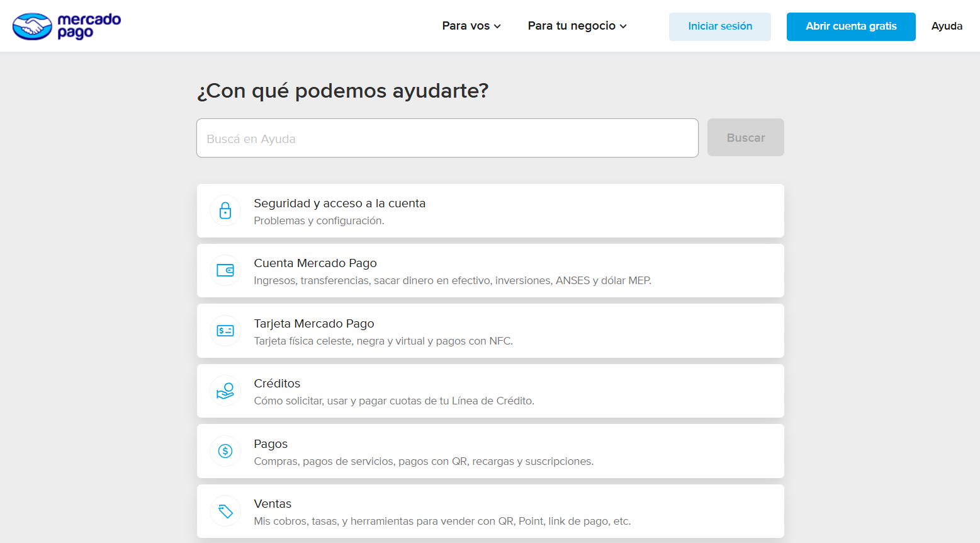Screen dimensions: 980x543
Task: Expand the Para vos dropdown menu
Action: click(x=471, y=26)
